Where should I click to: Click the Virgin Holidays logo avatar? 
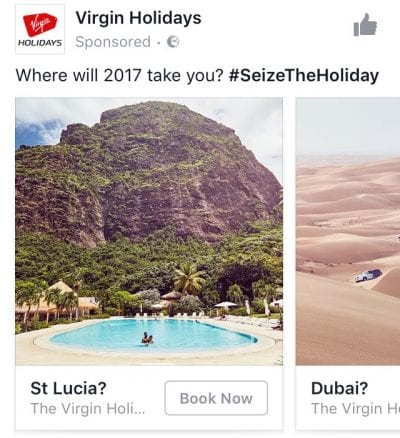tap(40, 30)
